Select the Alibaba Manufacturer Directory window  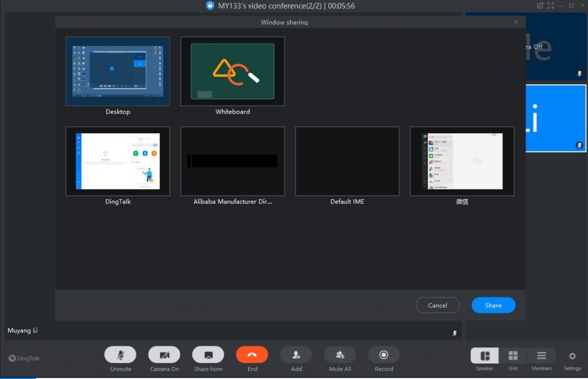pyautogui.click(x=233, y=161)
